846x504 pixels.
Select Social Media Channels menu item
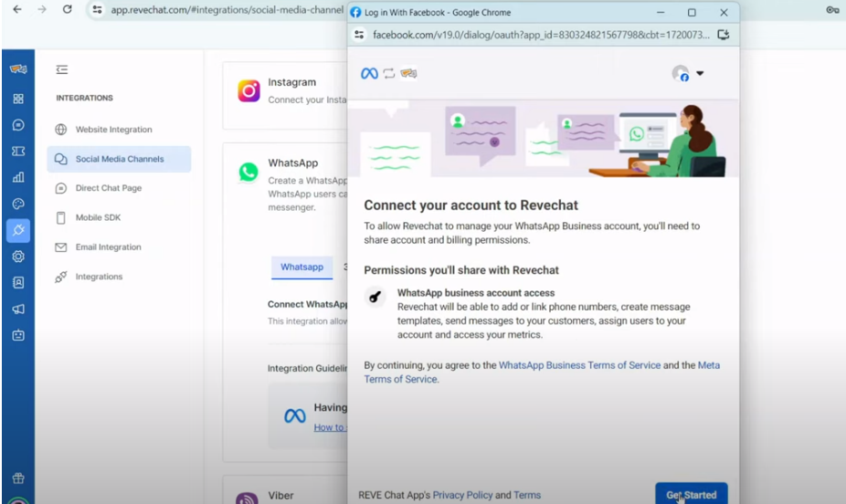coord(119,159)
